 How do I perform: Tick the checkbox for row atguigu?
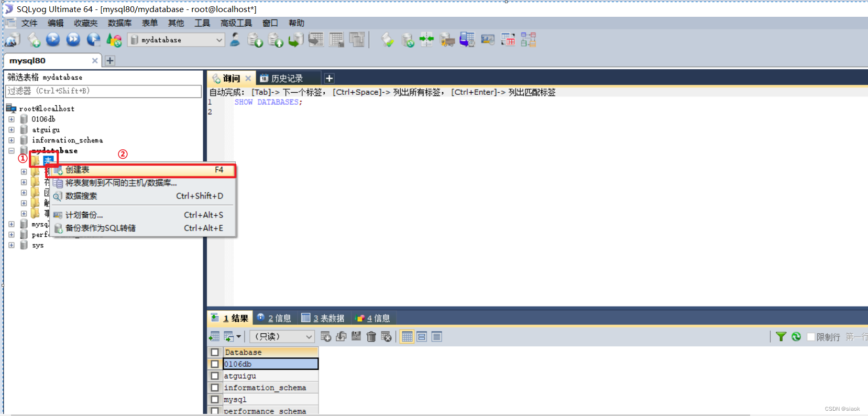[x=215, y=376]
